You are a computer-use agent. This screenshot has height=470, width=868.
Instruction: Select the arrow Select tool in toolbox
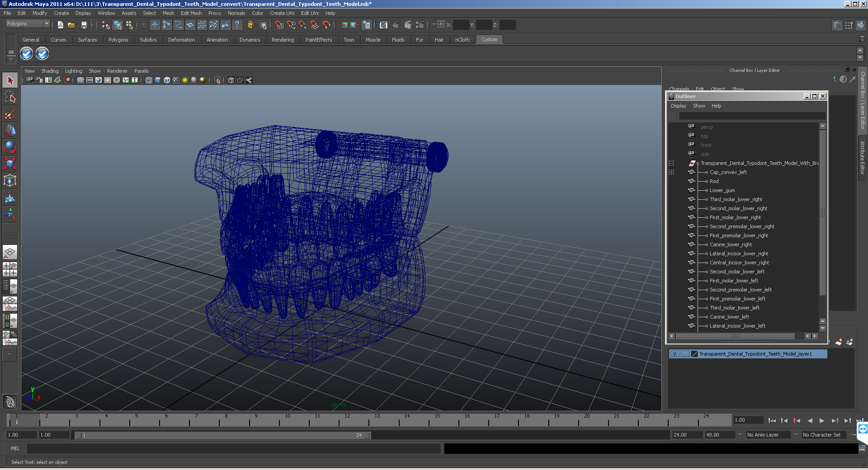10,80
